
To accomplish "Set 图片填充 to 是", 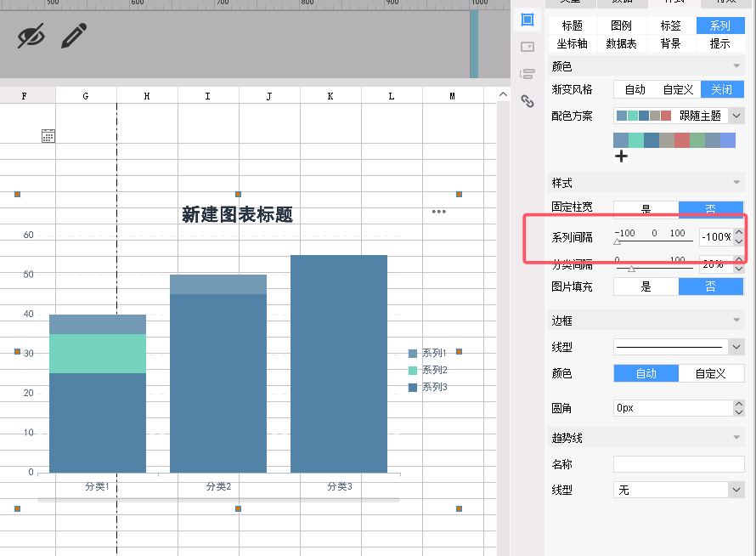I will click(x=646, y=287).
